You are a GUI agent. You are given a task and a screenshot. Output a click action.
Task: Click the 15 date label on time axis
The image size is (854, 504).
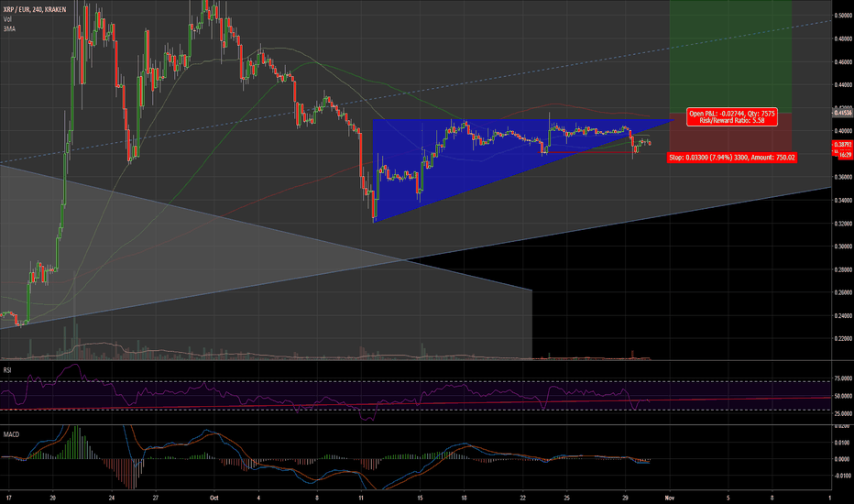click(x=420, y=498)
